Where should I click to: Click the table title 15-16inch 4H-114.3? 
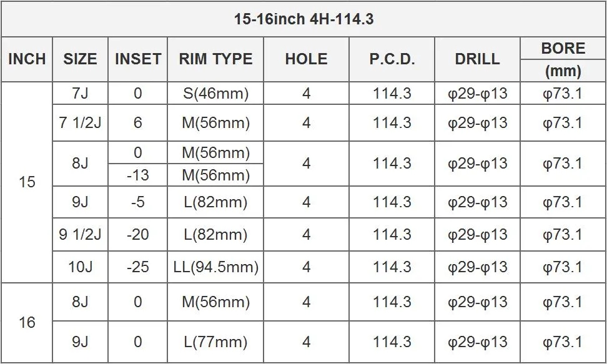(x=303, y=19)
